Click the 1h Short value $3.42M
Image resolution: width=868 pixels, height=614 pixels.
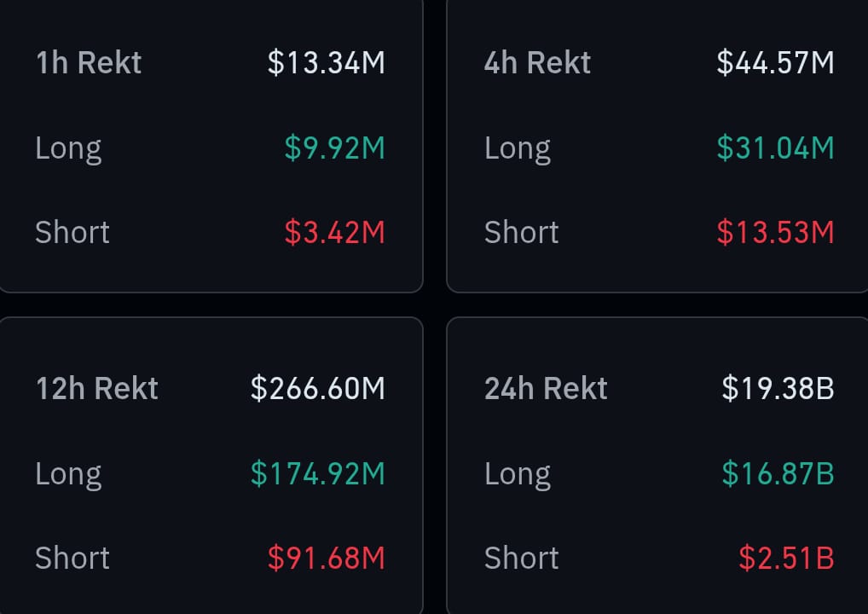(334, 232)
